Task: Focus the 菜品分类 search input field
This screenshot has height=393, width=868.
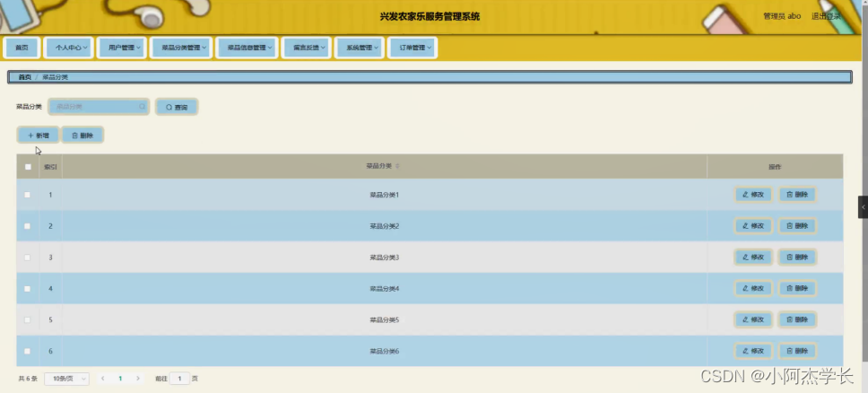Action: (99, 107)
